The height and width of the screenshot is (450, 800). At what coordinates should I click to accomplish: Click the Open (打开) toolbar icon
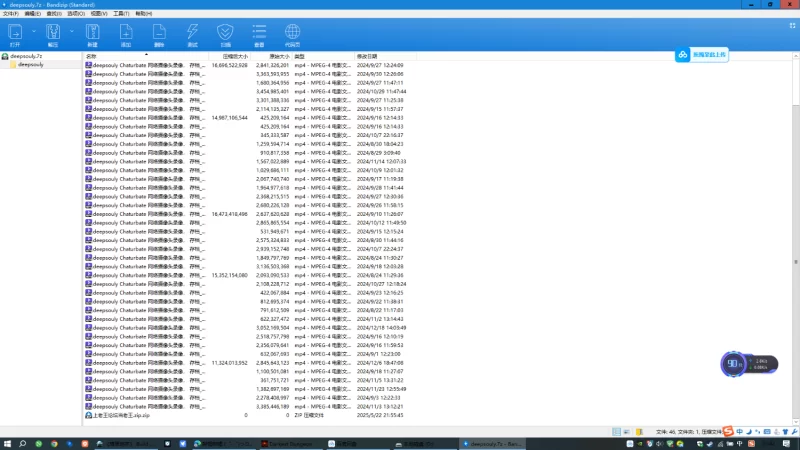tap(15, 35)
